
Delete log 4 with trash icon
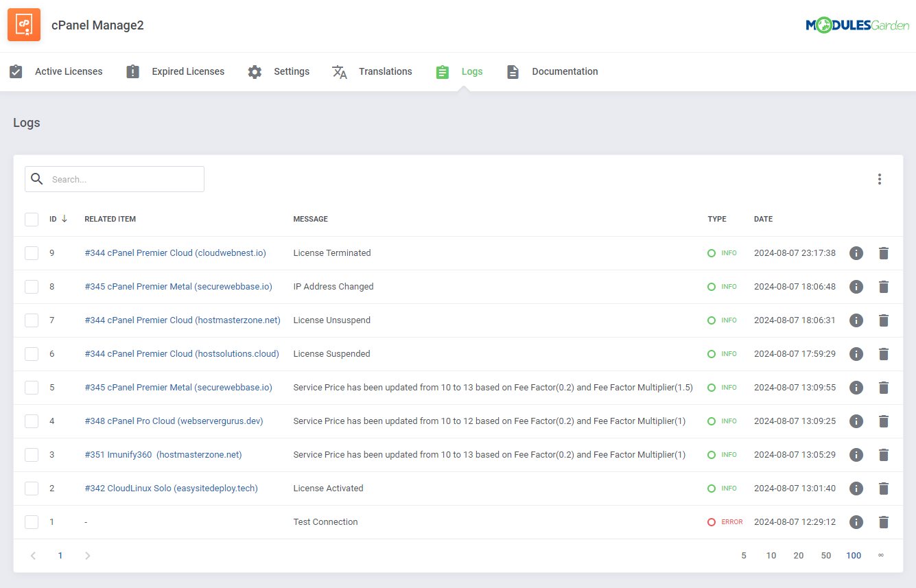coord(884,421)
